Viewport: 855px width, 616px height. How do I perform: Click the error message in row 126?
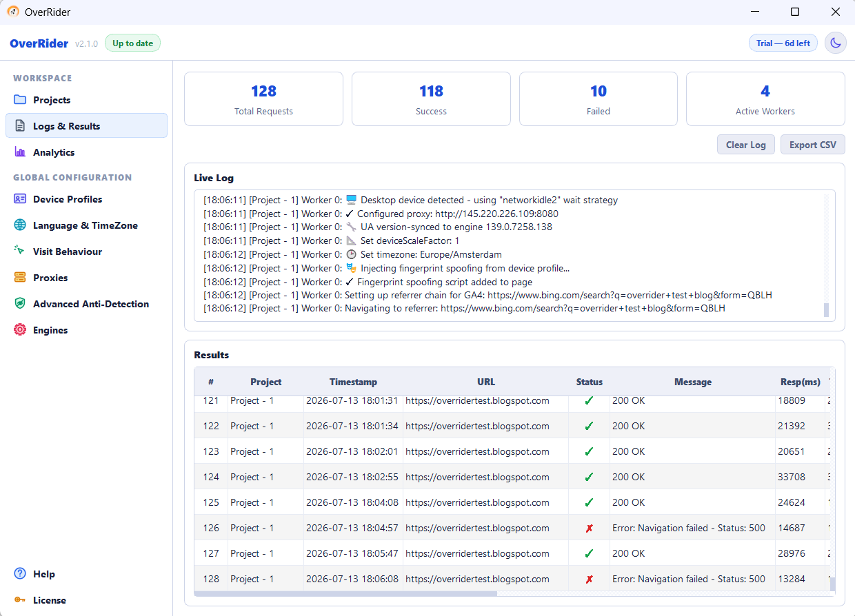coord(689,528)
